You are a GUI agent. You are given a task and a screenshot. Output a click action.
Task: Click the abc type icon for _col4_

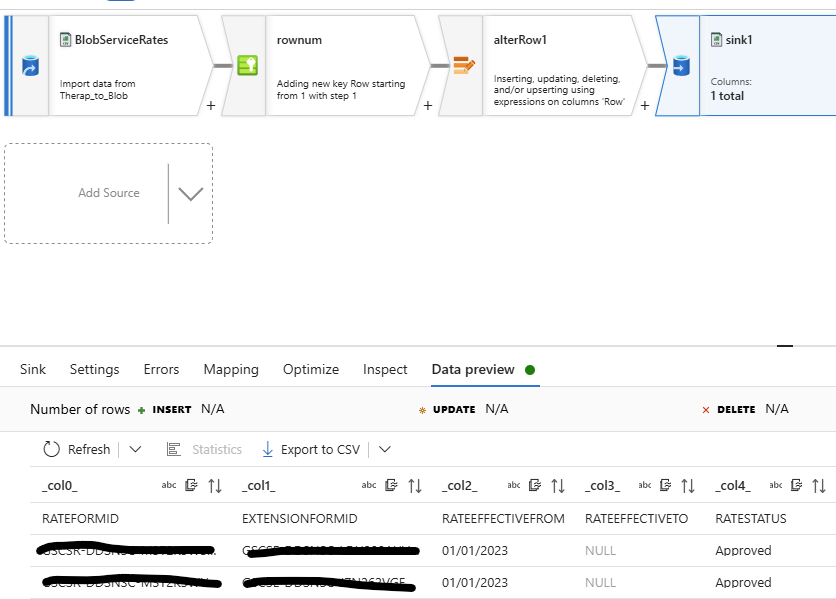[776, 485]
